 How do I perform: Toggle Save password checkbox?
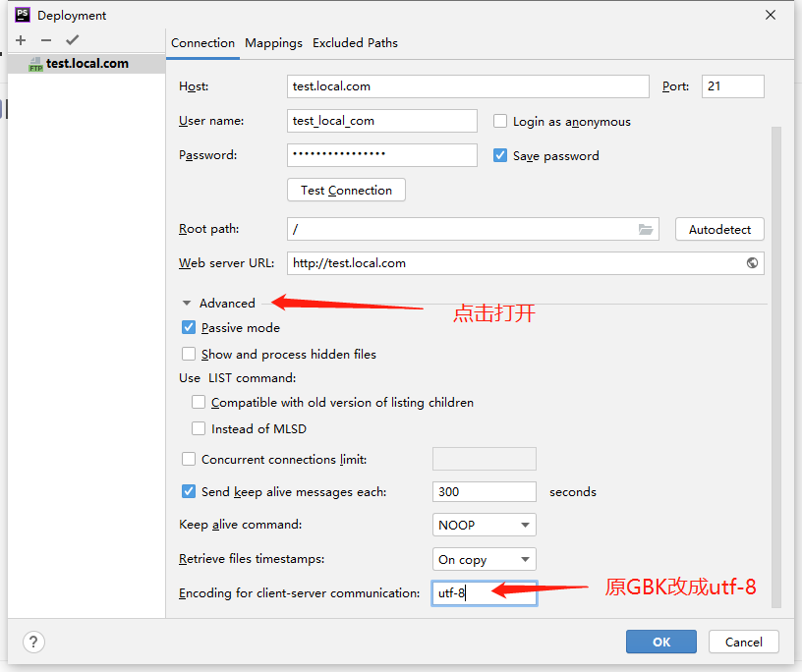click(x=500, y=155)
